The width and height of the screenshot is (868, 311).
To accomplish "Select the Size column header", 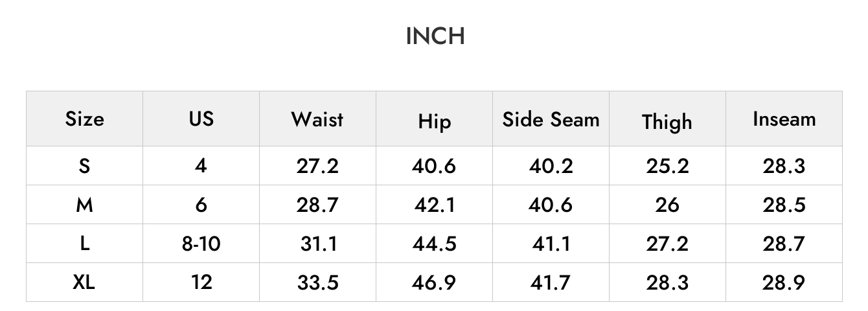I will pyautogui.click(x=84, y=119).
